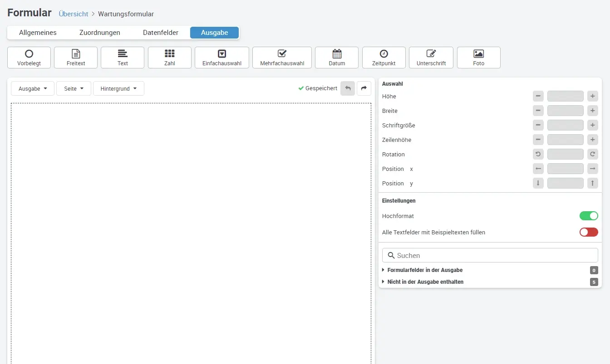Go to Übersicht breadcrumb link
This screenshot has width=610, height=364.
[74, 14]
